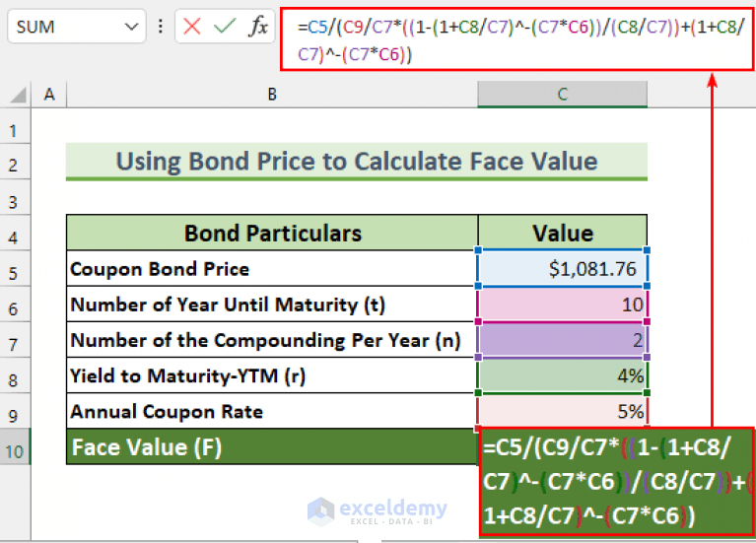Select row 7 header

tap(15, 340)
